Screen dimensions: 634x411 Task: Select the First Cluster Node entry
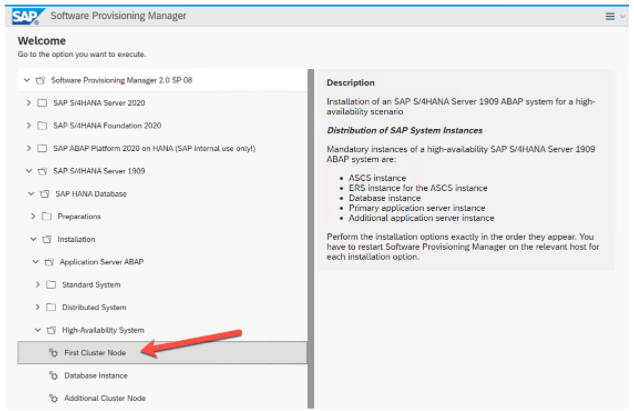coord(92,353)
